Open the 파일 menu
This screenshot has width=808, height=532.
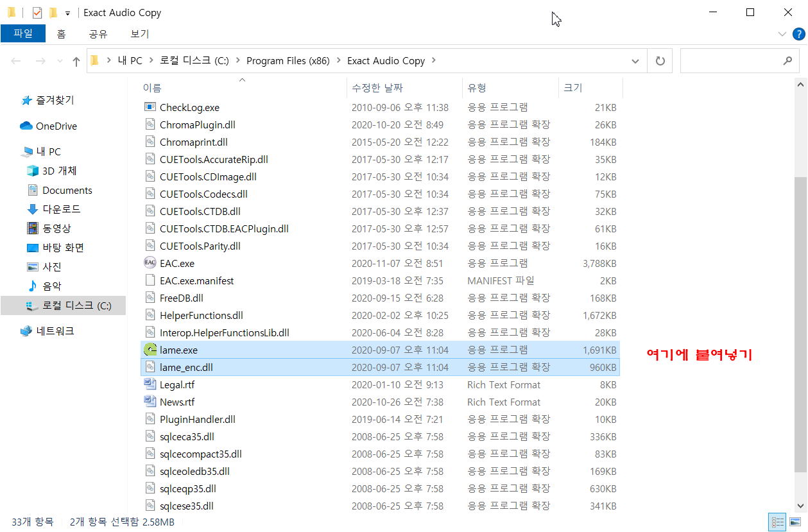coord(23,33)
